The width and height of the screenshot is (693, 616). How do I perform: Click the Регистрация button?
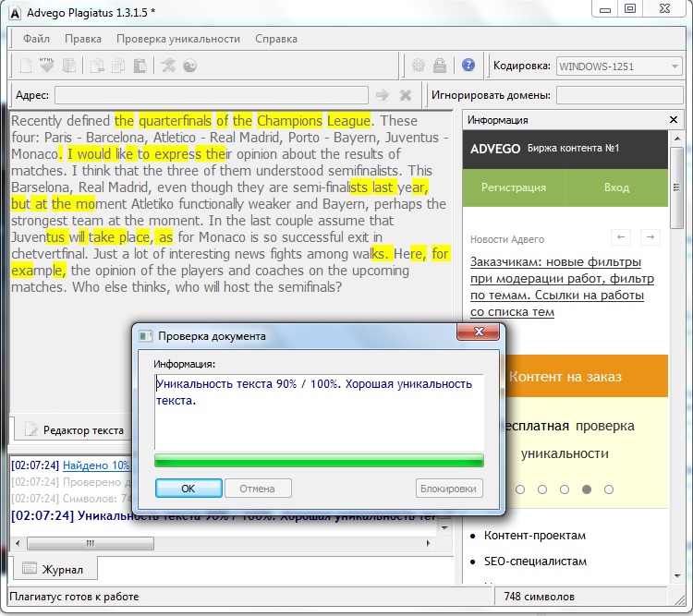pos(514,187)
